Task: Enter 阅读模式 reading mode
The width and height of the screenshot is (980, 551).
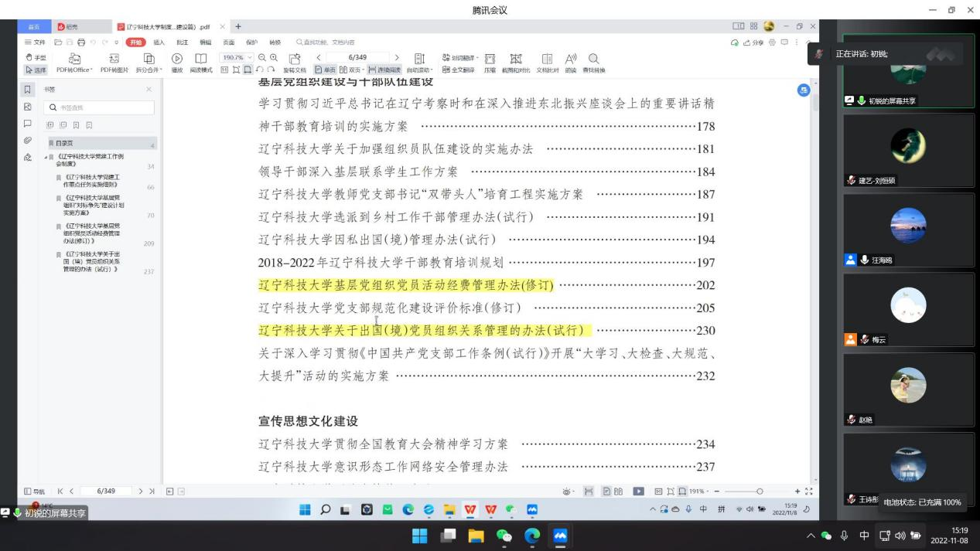Action: coord(200,63)
